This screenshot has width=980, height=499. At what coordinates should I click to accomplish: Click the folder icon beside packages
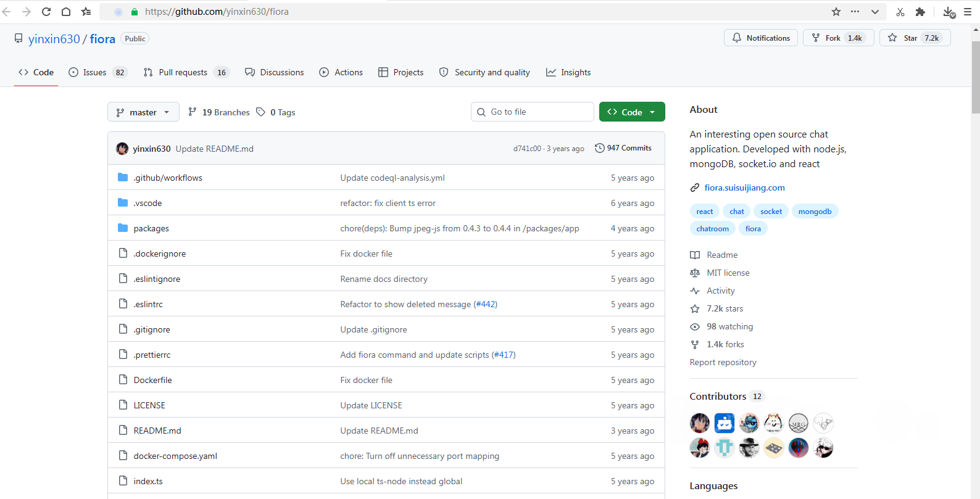point(123,228)
